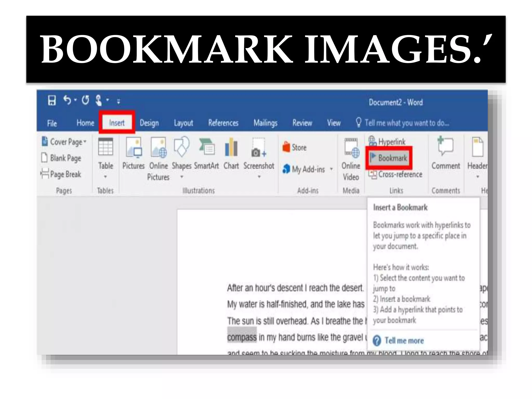Click the SmartArt icon
532x399 pixels.
[x=207, y=147]
